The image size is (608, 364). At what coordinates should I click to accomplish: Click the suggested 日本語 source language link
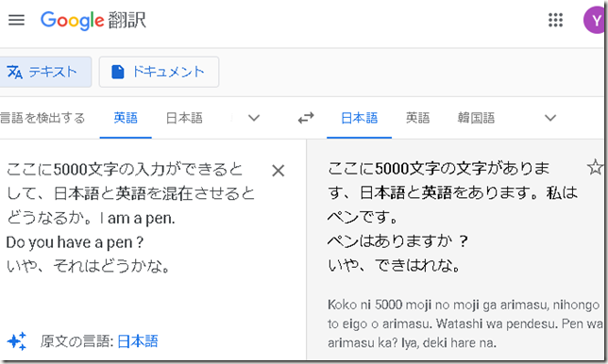tap(138, 341)
